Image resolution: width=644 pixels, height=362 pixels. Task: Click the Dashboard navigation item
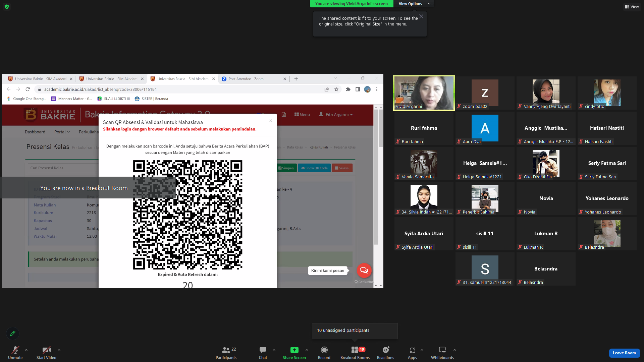(x=35, y=132)
